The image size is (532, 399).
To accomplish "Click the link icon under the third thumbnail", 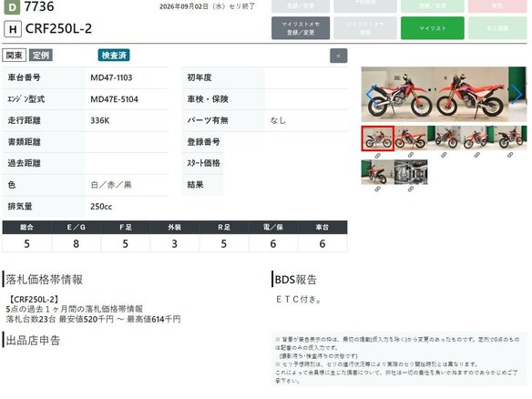I will [444, 155].
